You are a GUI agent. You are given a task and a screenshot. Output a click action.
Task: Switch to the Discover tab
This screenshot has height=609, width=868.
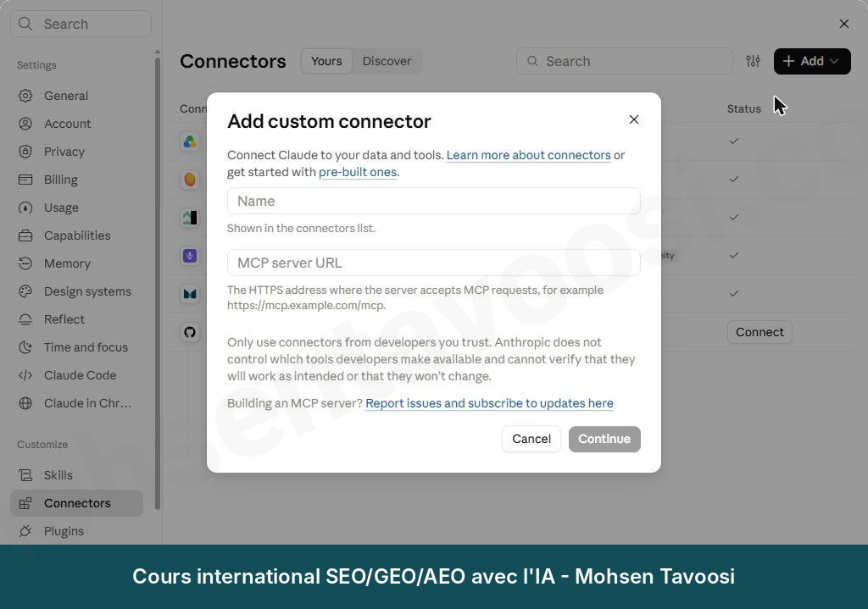pos(387,61)
